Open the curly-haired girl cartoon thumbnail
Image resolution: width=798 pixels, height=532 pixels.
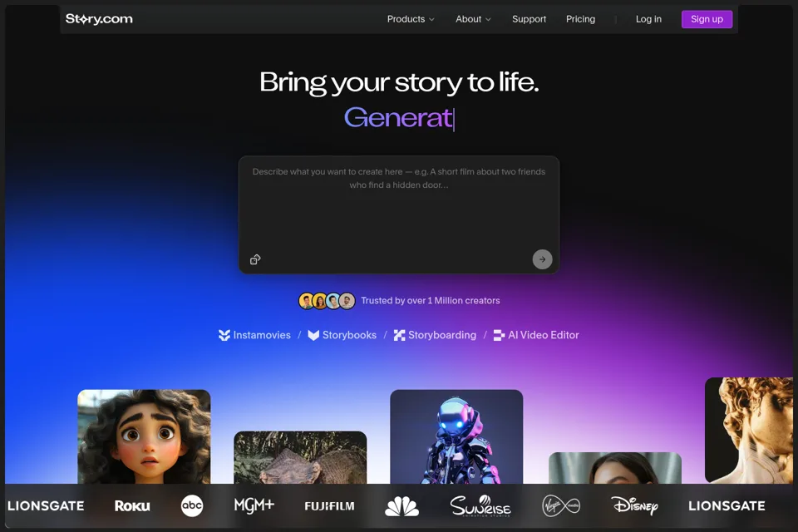(x=144, y=436)
